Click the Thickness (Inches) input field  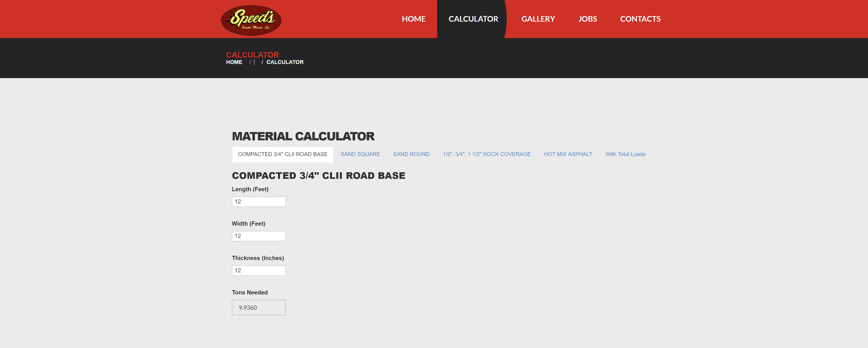click(x=258, y=270)
